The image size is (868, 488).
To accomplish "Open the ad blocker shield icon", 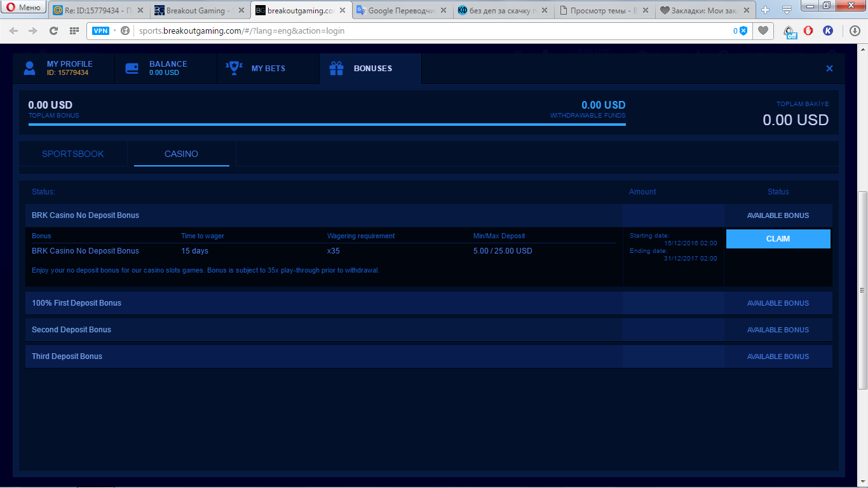I will (743, 30).
